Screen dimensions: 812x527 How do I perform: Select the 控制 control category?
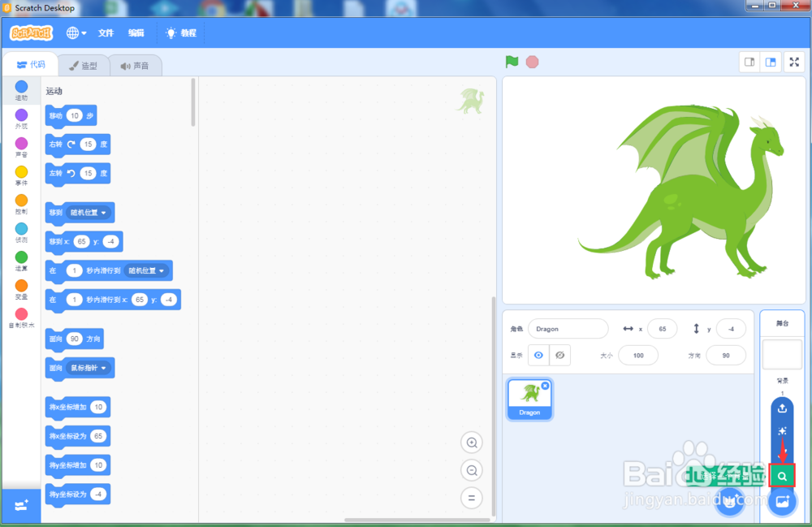[21, 204]
